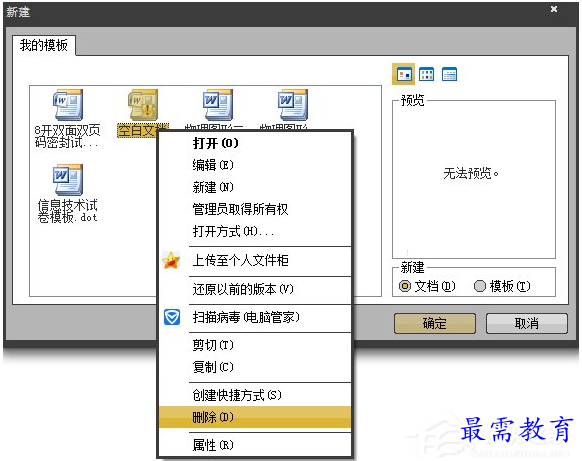Choose 打开(O) from context menu
Viewport: 582px width, 461px height.
pos(255,143)
